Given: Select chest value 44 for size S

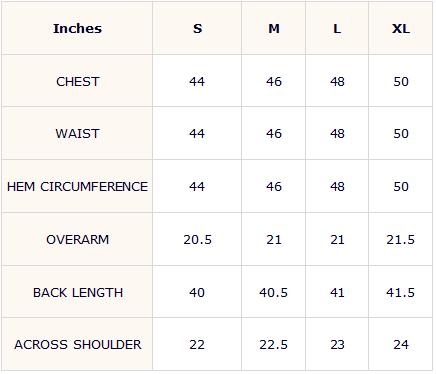Looking at the screenshot, I should (197, 81).
